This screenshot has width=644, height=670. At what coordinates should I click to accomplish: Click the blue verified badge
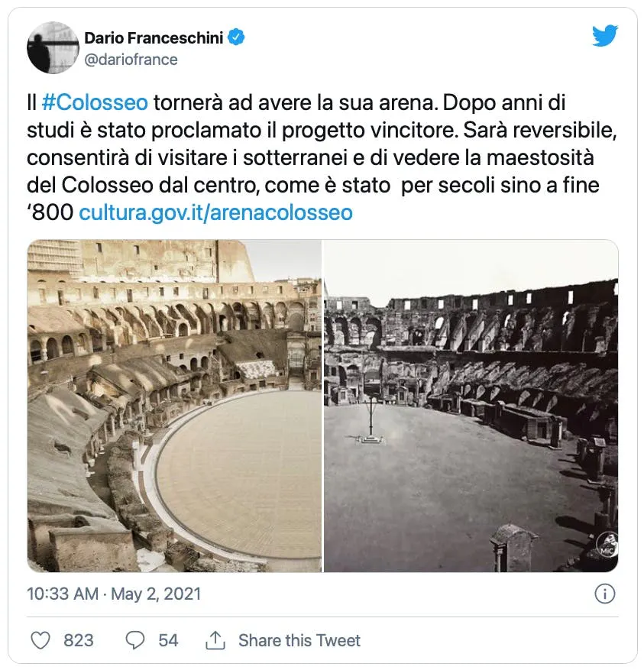coord(236,37)
